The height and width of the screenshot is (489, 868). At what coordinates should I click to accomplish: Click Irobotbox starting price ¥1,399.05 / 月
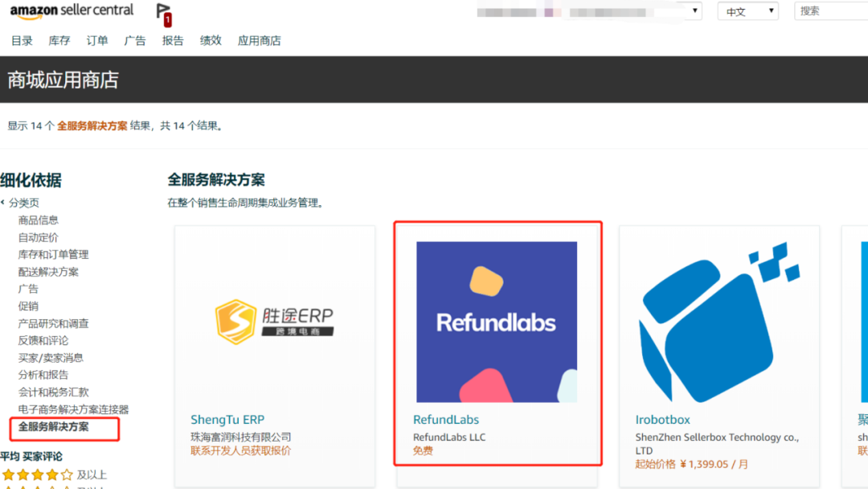691,464
